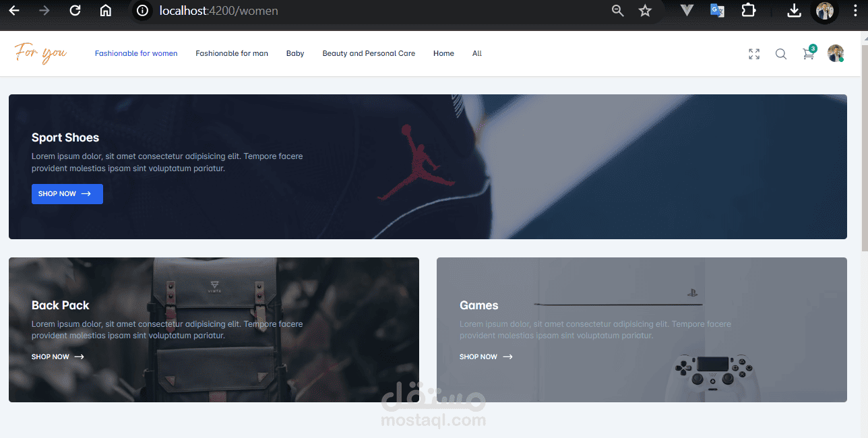Open Fashionable for man category

coord(232,53)
